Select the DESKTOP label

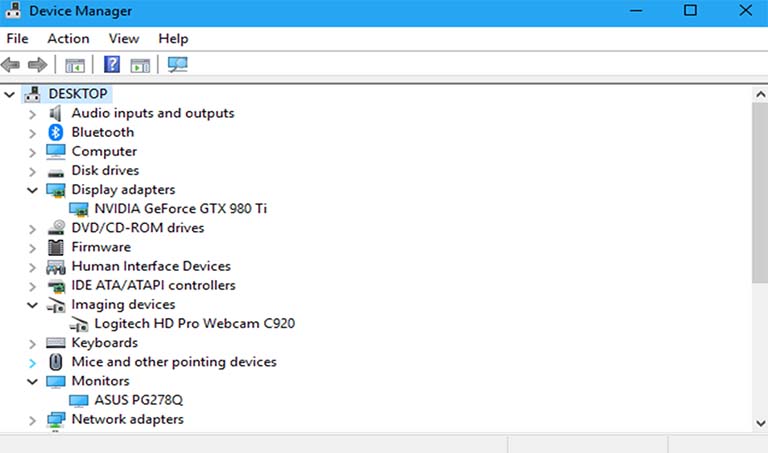click(x=78, y=94)
